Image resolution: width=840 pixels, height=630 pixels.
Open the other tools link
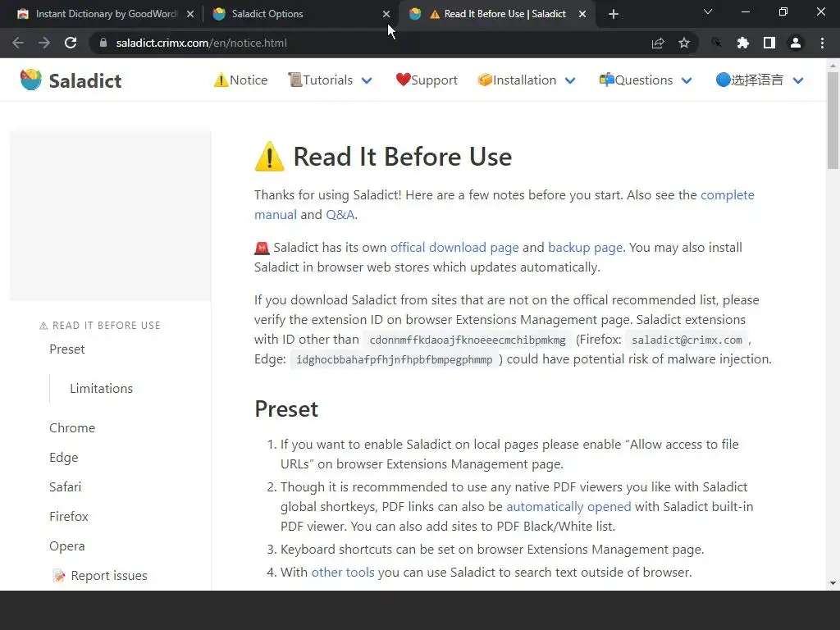tap(343, 572)
